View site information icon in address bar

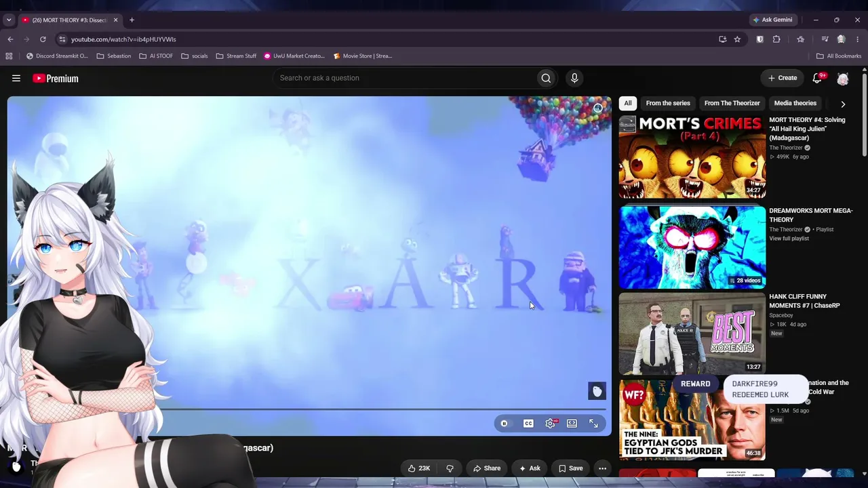[x=62, y=39]
